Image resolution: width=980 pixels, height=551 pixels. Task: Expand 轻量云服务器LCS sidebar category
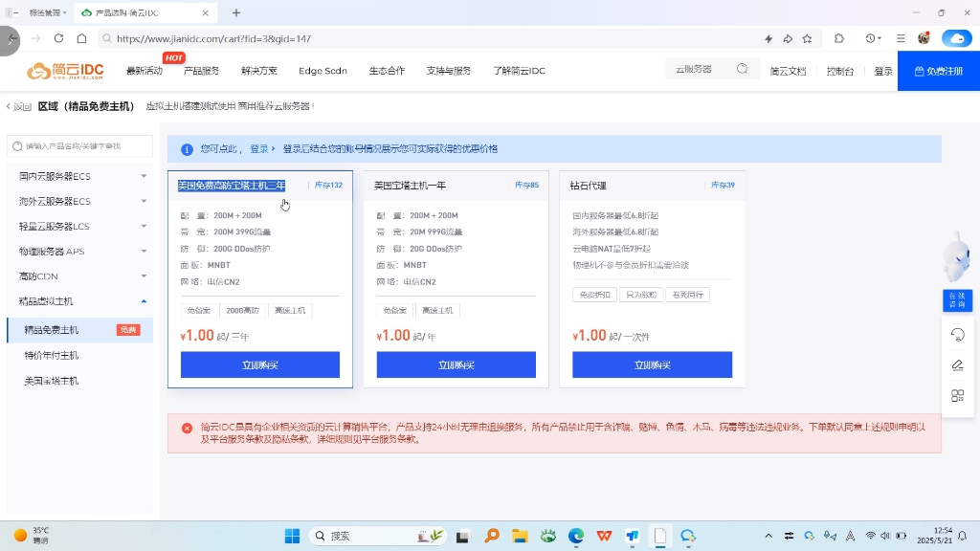[81, 226]
